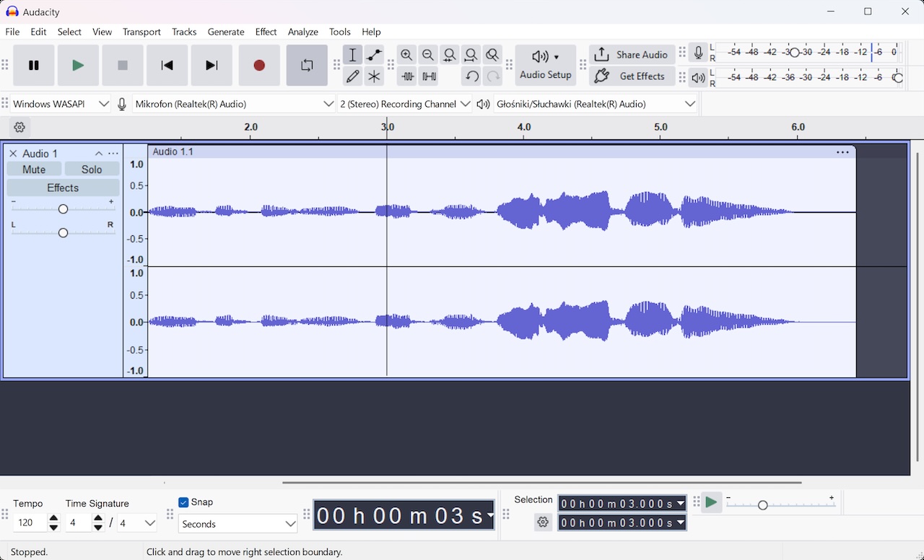The height and width of the screenshot is (560, 924).
Task: Click Fit Project to Width icon
Action: coord(471,54)
